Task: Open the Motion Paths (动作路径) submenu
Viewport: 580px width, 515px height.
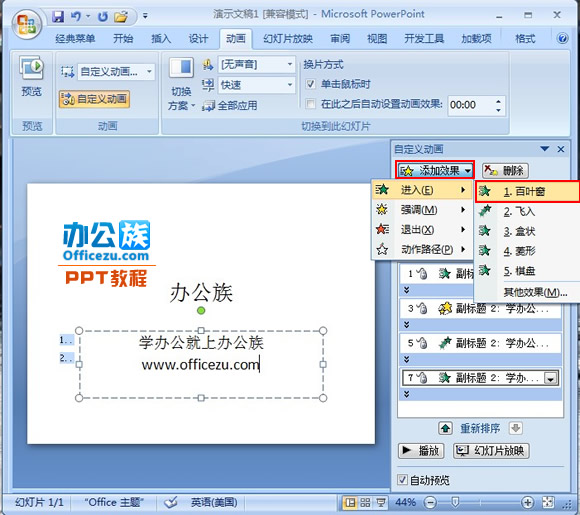Action: coord(422,249)
